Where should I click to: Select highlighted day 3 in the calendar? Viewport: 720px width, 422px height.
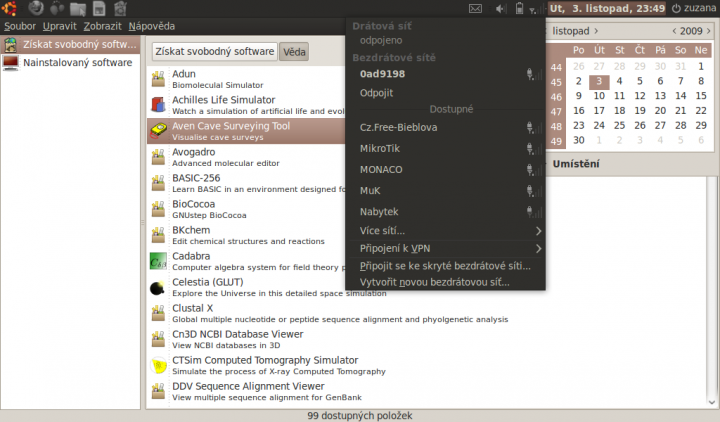tap(599, 81)
